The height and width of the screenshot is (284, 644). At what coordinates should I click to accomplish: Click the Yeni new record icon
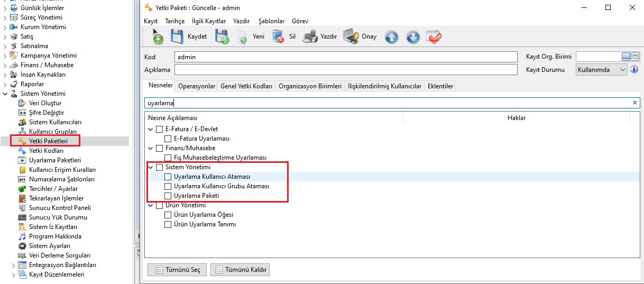(243, 37)
